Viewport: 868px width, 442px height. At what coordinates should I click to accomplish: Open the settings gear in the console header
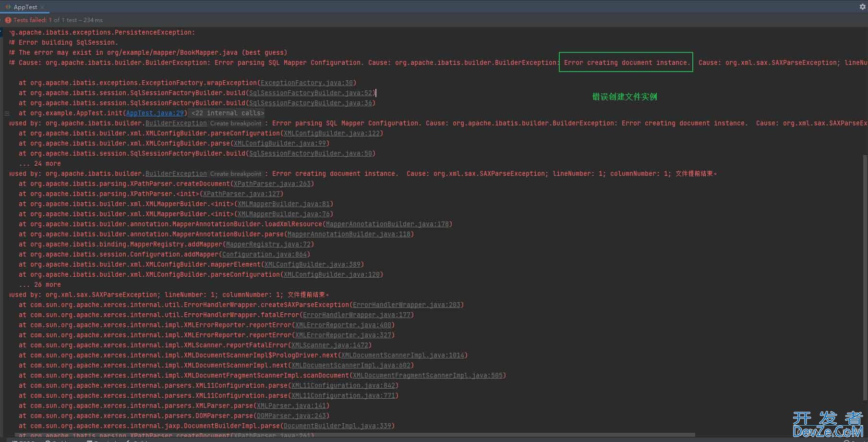point(862,7)
